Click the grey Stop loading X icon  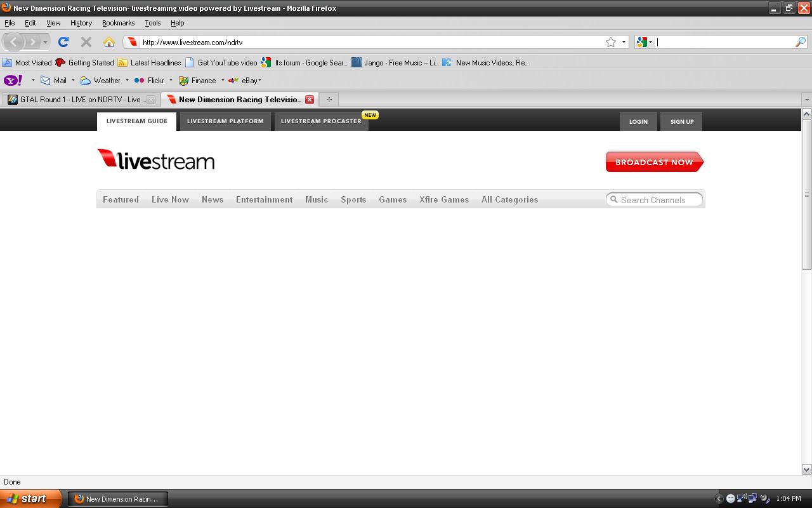(86, 42)
